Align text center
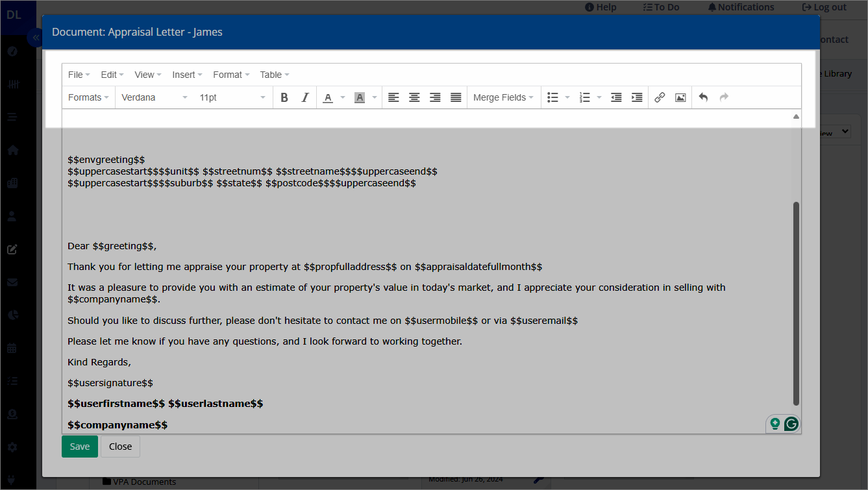868x490 pixels. [414, 97]
